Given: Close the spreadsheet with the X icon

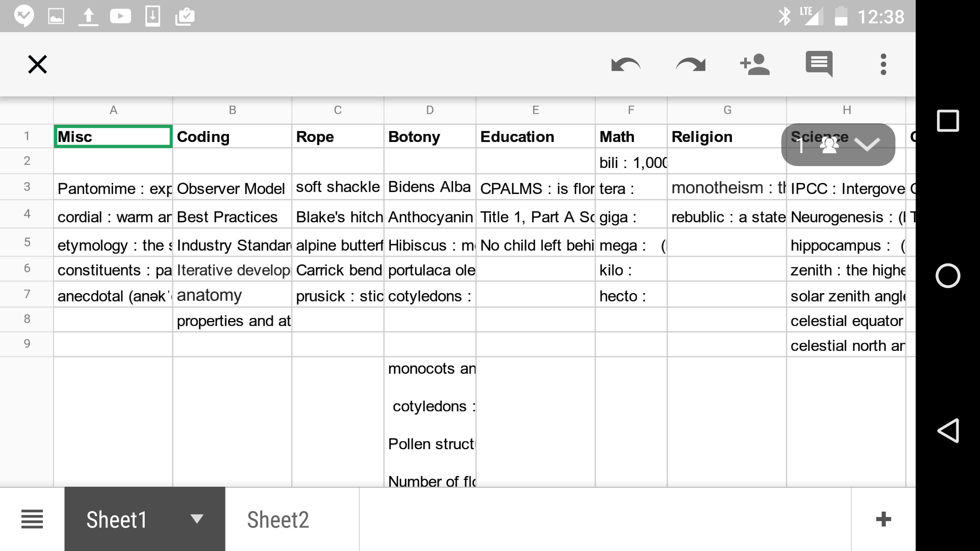Looking at the screenshot, I should [x=38, y=64].
